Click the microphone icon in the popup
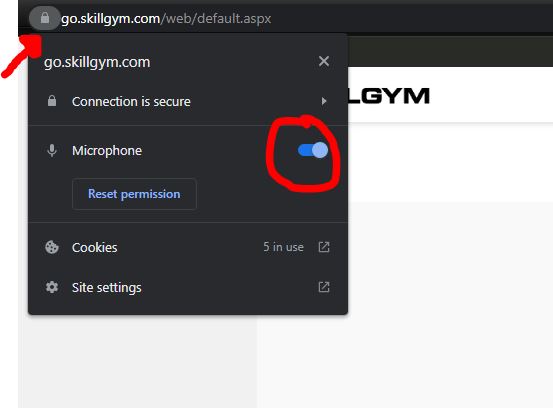Screen dimensions: 553x408 click(x=52, y=151)
